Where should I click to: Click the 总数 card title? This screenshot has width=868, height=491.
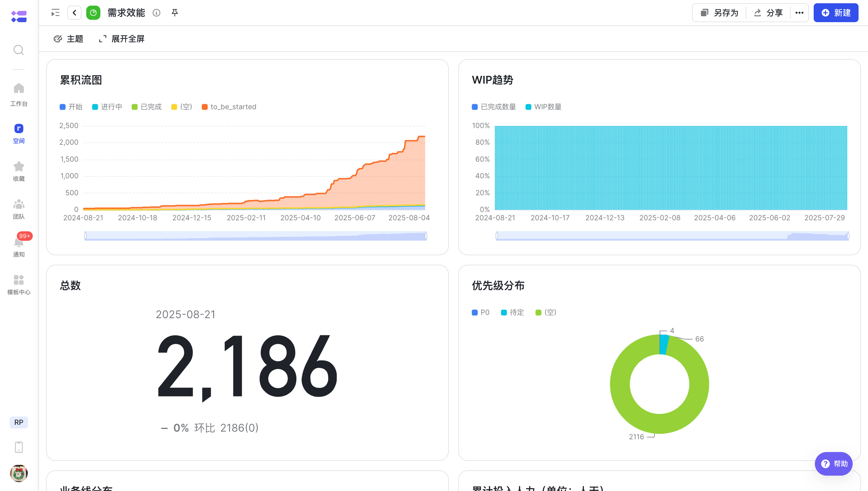pos(71,286)
